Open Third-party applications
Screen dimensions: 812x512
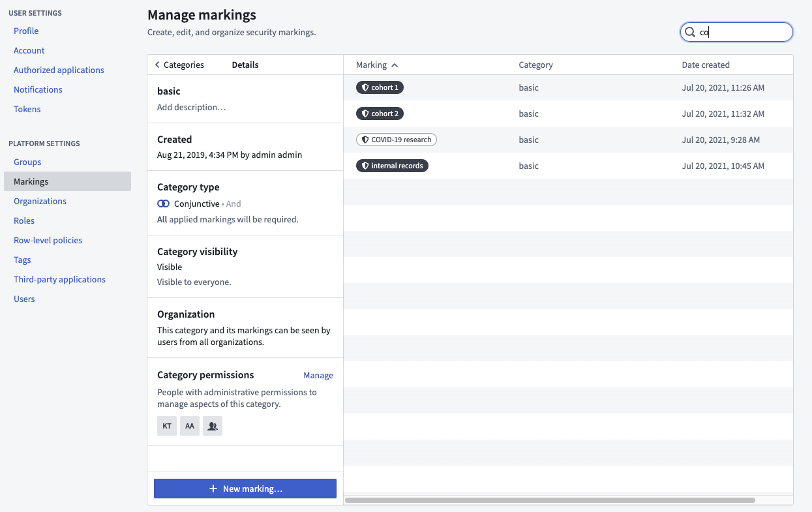(59, 279)
